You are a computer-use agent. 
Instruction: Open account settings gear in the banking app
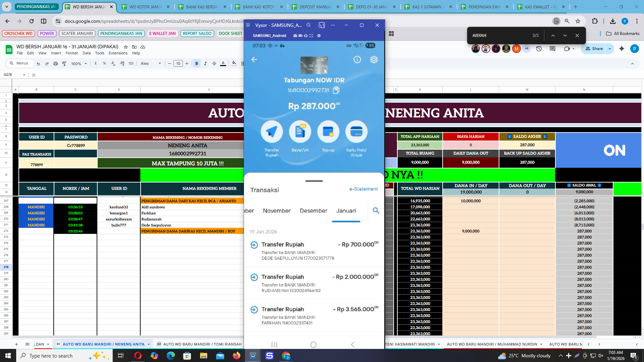[x=374, y=60]
